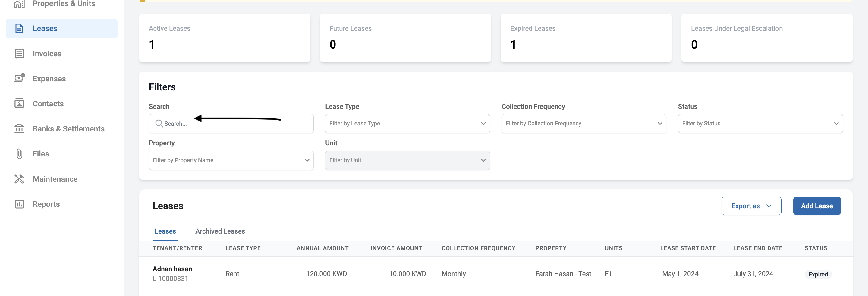Open Properties & Units sidebar icon

pos(19,4)
